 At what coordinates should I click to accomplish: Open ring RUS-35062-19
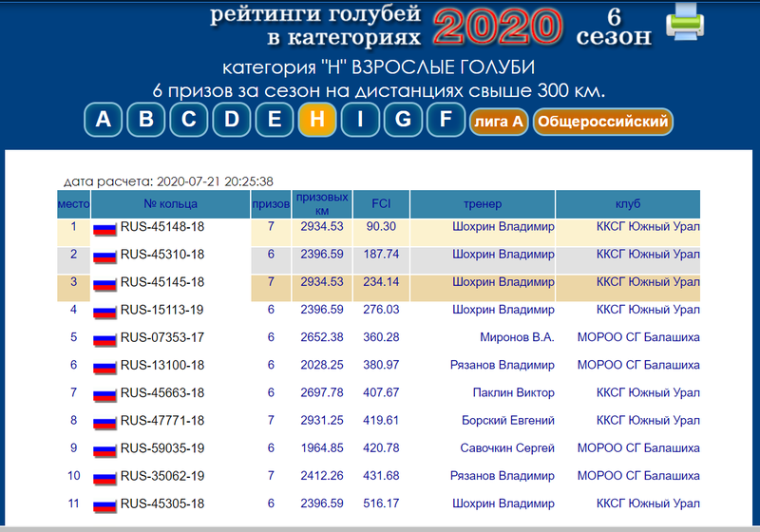[162, 476]
